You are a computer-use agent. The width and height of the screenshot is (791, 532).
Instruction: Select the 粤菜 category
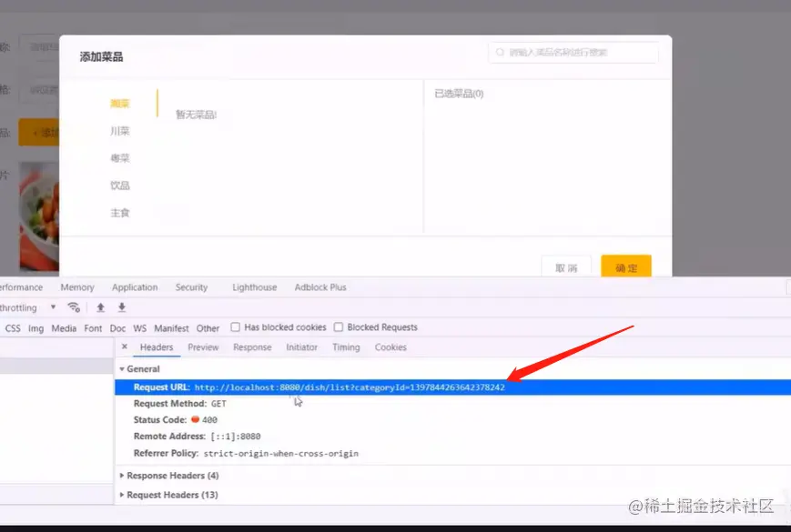(120, 158)
